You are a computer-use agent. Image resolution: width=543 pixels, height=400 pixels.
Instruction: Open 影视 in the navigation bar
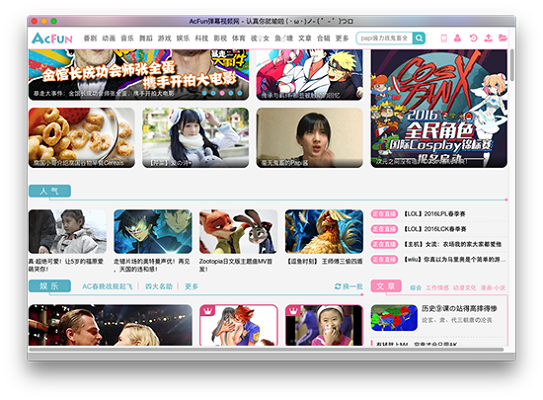[220, 38]
